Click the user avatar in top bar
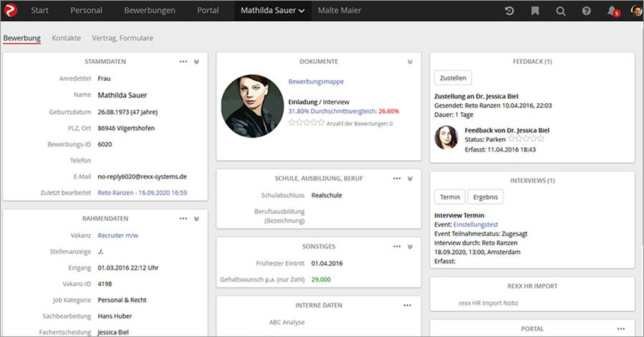The image size is (644, 337). 636,10
